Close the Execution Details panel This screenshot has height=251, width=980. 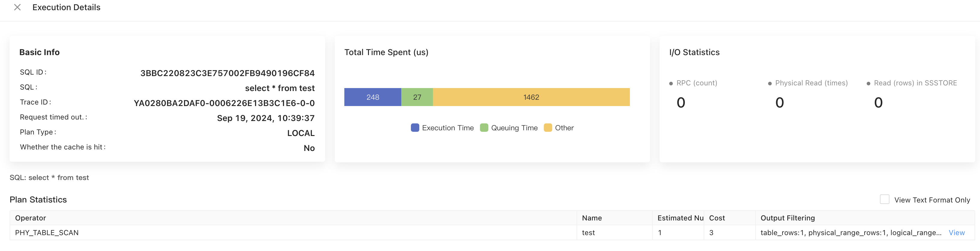[x=17, y=7]
